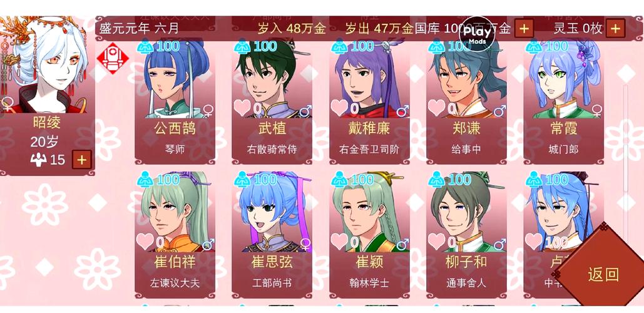This screenshot has width=644, height=313.
Task: Click 岁入 48万金 income display
Action: 292,28
